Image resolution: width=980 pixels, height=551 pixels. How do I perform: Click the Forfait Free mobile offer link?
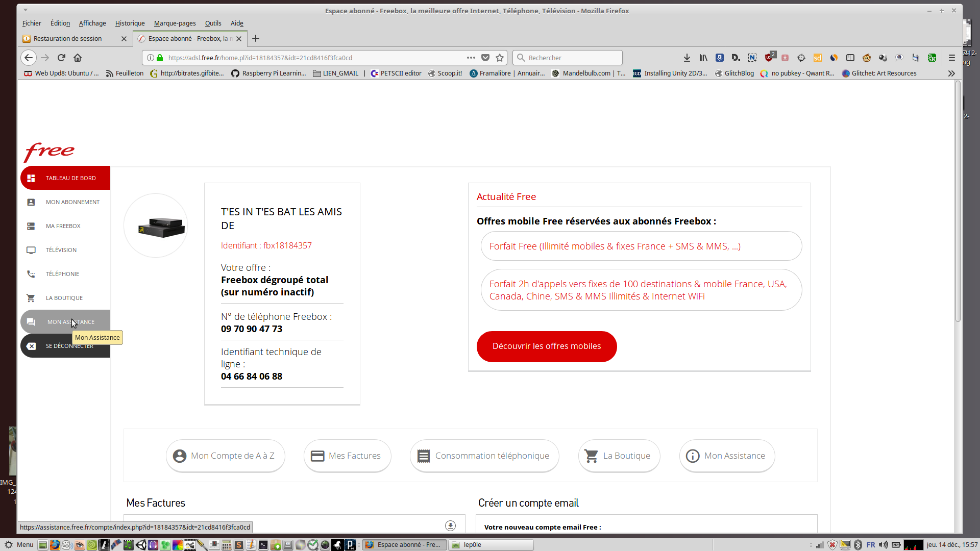point(615,246)
